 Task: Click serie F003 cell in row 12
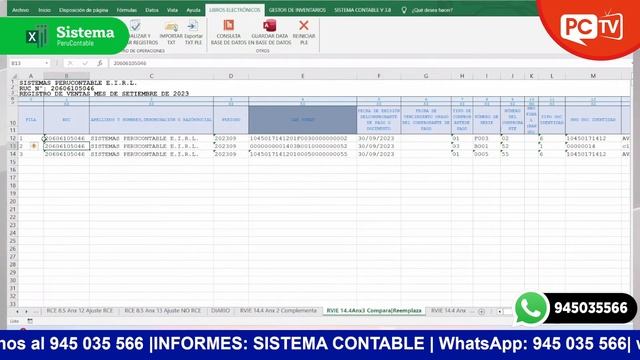pos(487,138)
